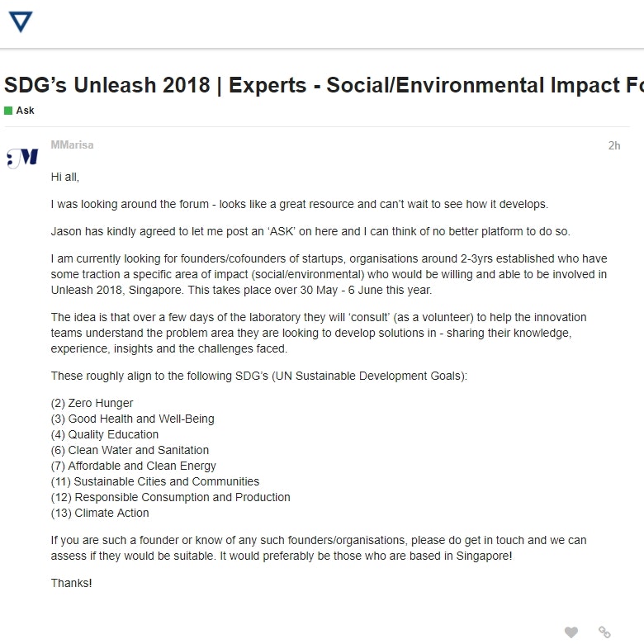Image resolution: width=644 pixels, height=644 pixels.
Task: Click "(11) Sustainable Cities and Communities" text
Action: point(155,481)
